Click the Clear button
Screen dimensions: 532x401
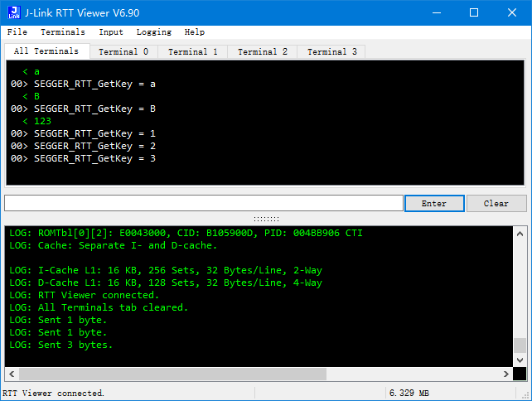click(x=496, y=203)
